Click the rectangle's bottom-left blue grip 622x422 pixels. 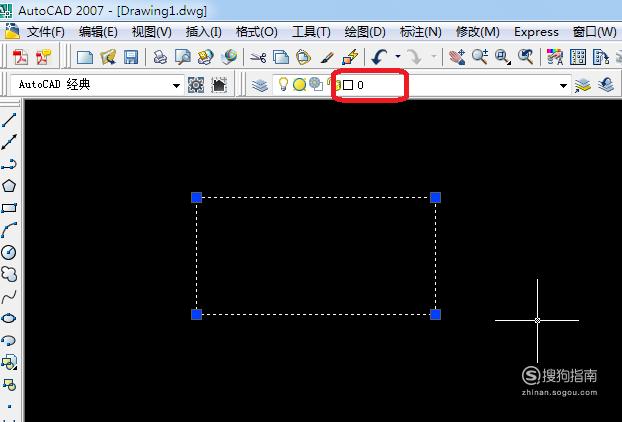tap(197, 315)
